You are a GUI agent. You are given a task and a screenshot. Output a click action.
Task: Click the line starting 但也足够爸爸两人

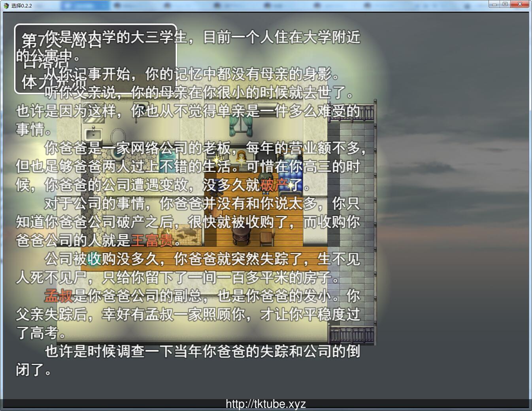click(x=188, y=166)
